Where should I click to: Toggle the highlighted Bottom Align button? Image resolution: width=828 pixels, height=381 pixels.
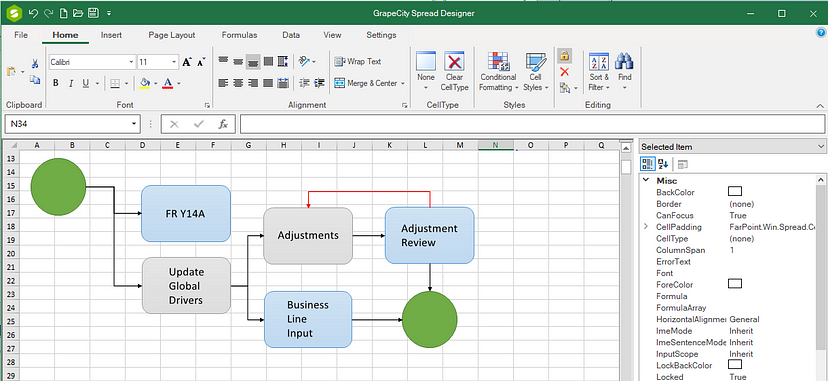(x=253, y=62)
